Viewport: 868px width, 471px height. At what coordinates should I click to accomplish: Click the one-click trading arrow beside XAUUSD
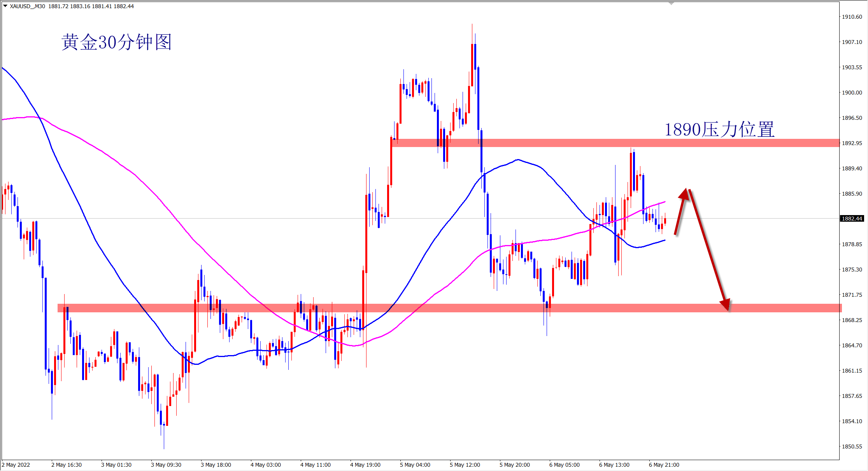tap(5, 6)
